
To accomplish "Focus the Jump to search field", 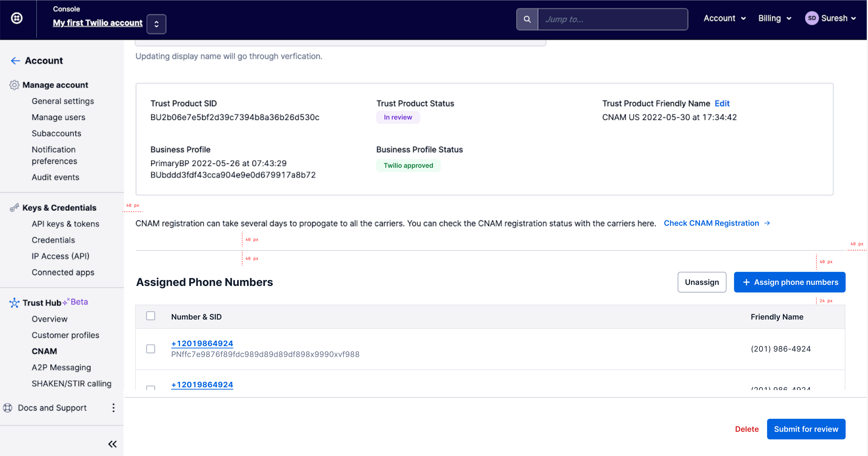I will coord(613,19).
